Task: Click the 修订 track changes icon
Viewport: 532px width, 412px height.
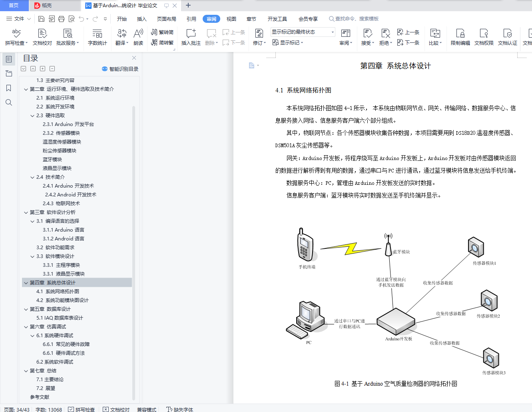Action: click(259, 37)
